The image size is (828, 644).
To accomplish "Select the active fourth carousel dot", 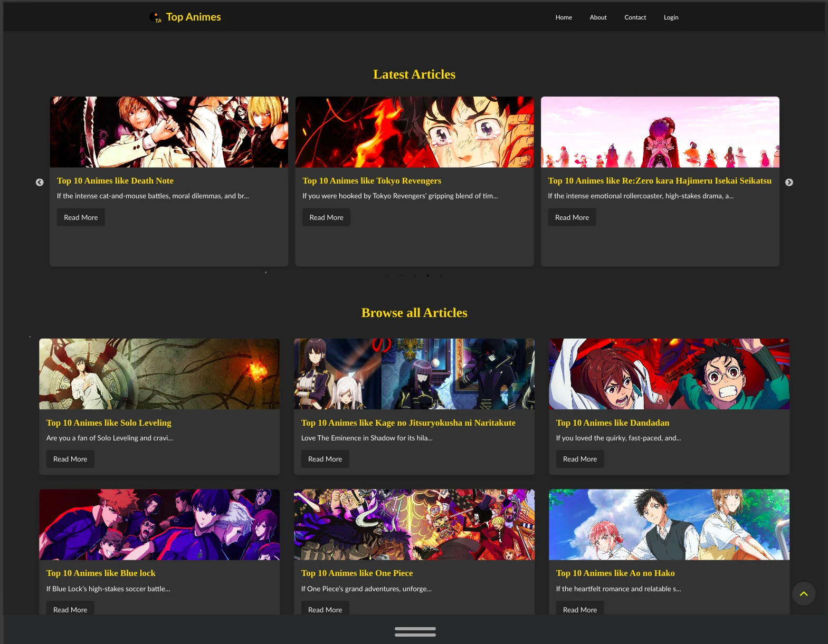I will 427,275.
